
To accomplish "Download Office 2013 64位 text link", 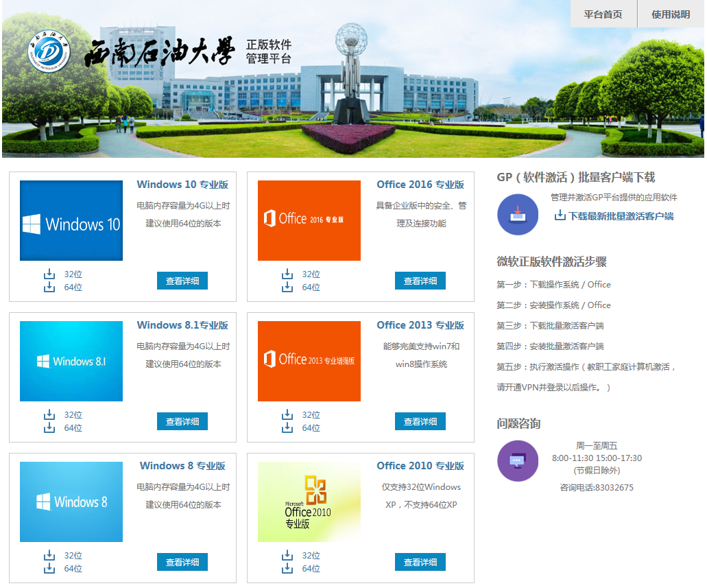I will (x=311, y=428).
